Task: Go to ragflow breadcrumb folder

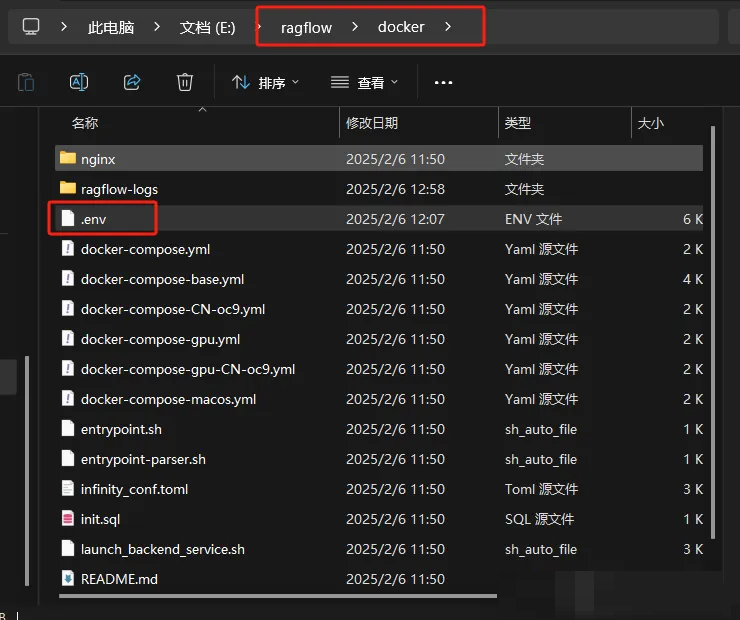Action: tap(306, 27)
